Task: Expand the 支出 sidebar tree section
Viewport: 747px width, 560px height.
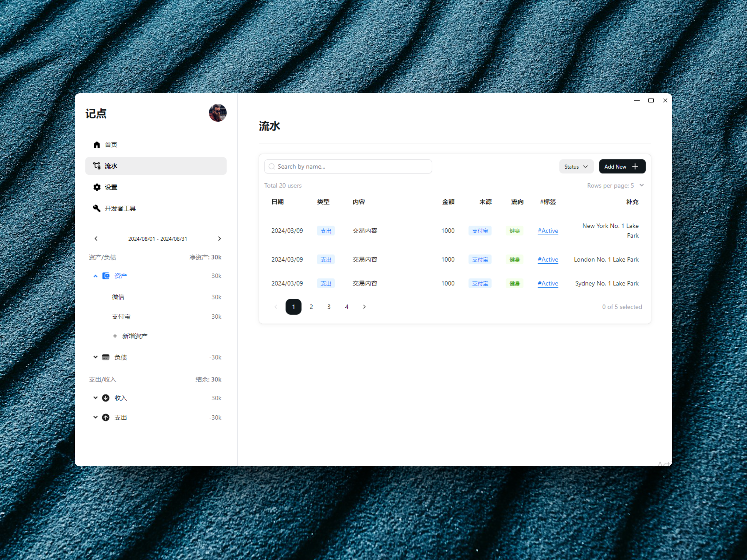Action: coord(95,418)
